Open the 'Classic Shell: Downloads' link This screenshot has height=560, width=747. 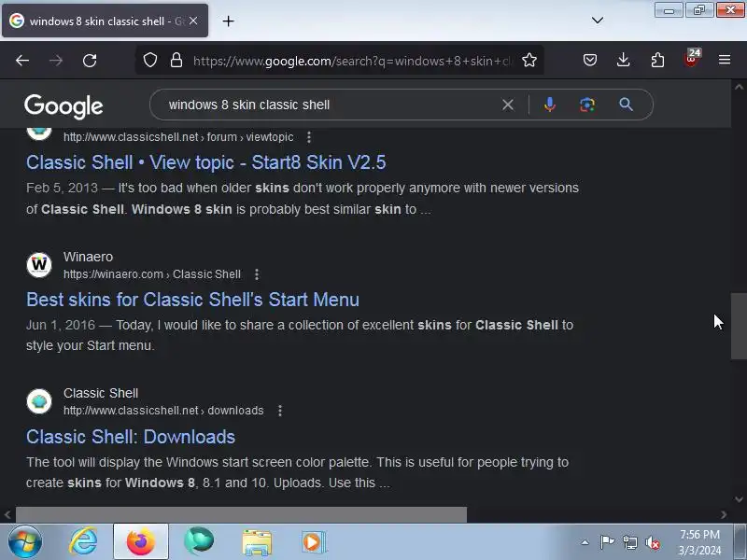[131, 437]
